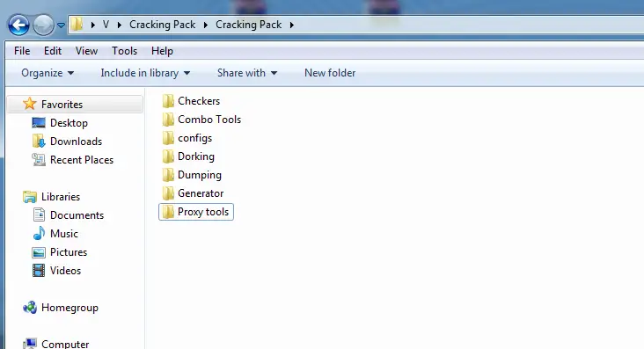Select the configs folder name

point(194,138)
